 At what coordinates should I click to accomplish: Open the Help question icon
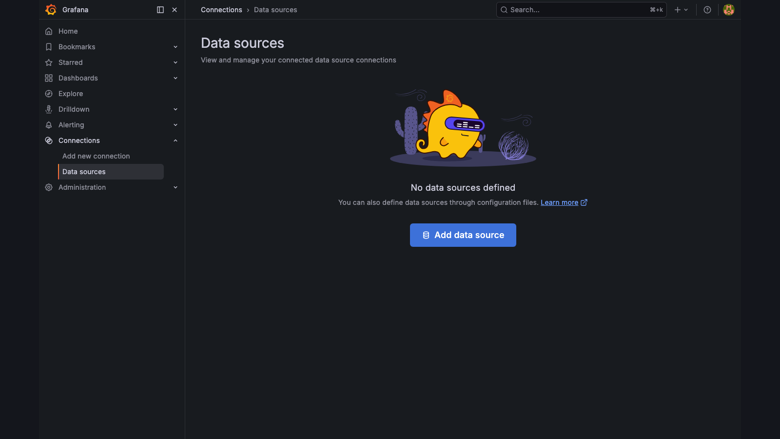pyautogui.click(x=707, y=9)
